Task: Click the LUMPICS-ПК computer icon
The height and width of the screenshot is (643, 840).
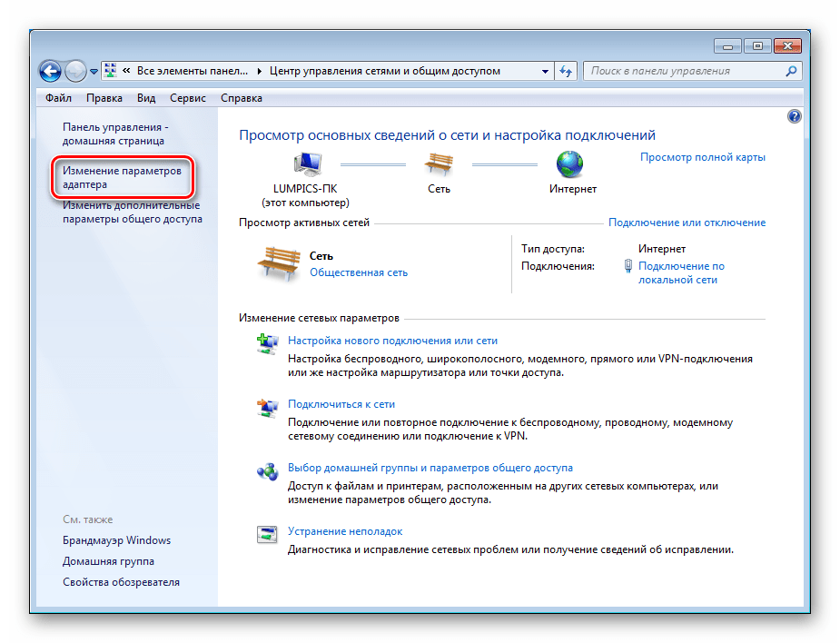Action: point(308,164)
